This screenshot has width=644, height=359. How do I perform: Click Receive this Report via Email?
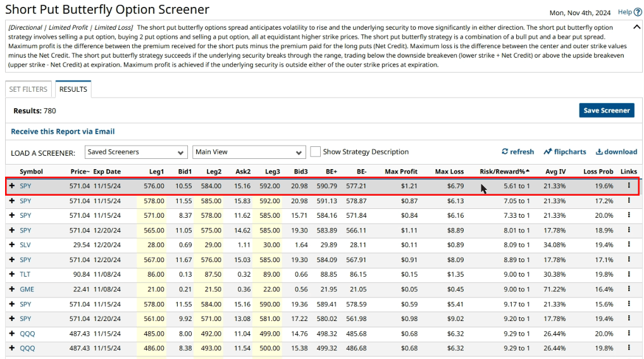[x=63, y=132]
